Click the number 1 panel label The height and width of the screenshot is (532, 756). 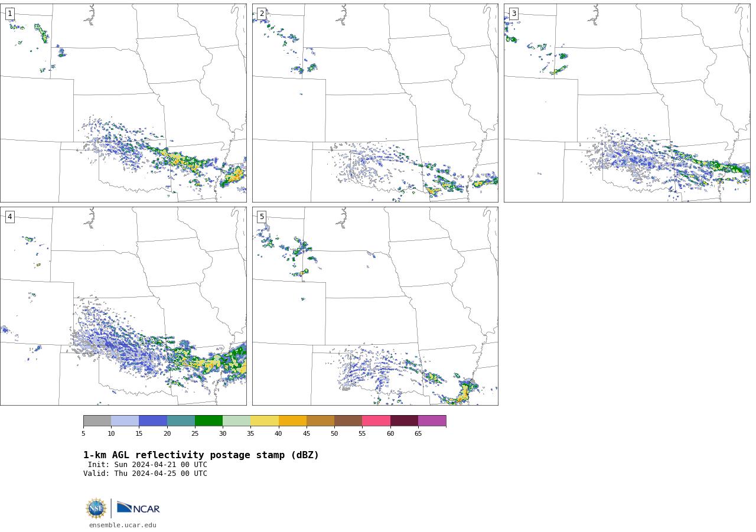click(9, 14)
